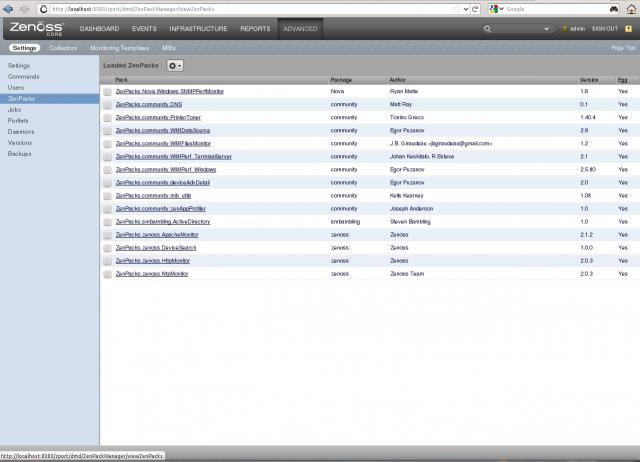Open the ZenPacks.community.DNS link
Image resolution: width=640 pixels, height=462 pixels.
[x=149, y=104]
